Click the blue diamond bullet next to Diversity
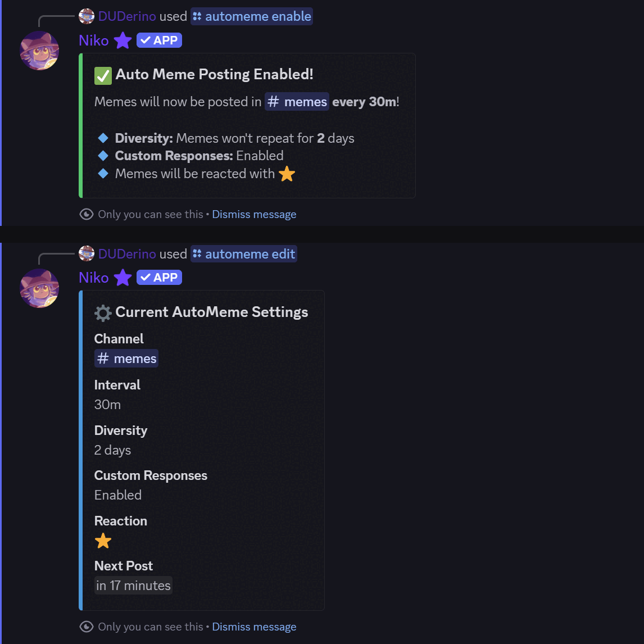The width and height of the screenshot is (644, 644). (103, 138)
